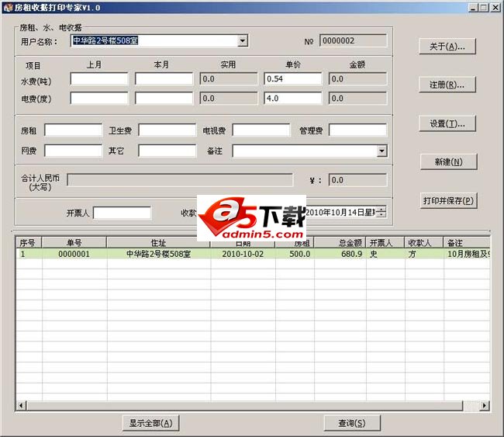Edit the water unit price 0.54
Screen dimensions: 504x437
pyautogui.click(x=293, y=79)
